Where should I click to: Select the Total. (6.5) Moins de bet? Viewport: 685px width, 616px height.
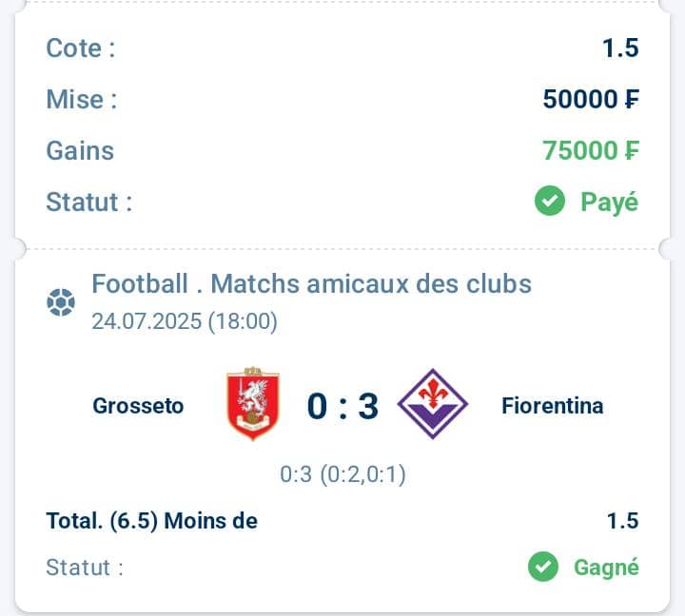click(x=152, y=521)
